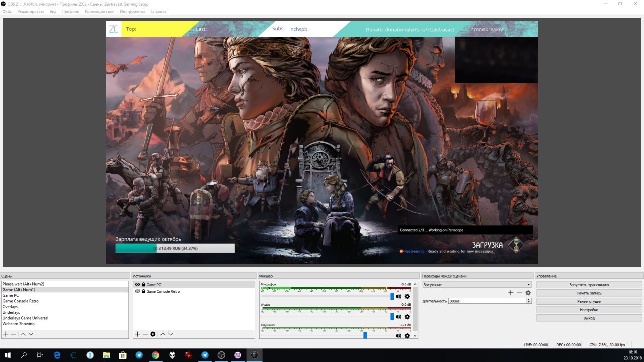Viewport: 644px width, 362px height.
Task: Click Начать запись button
Action: pyautogui.click(x=589, y=293)
